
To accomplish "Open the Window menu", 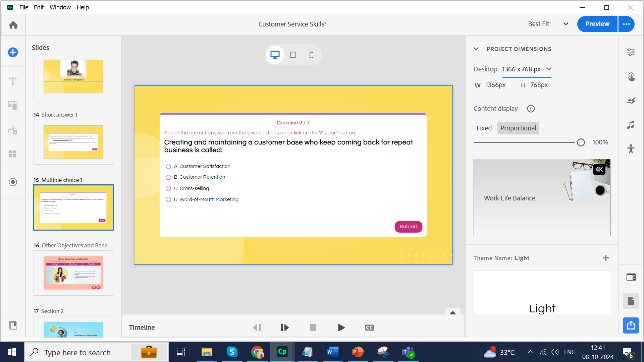I will pyautogui.click(x=60, y=7).
